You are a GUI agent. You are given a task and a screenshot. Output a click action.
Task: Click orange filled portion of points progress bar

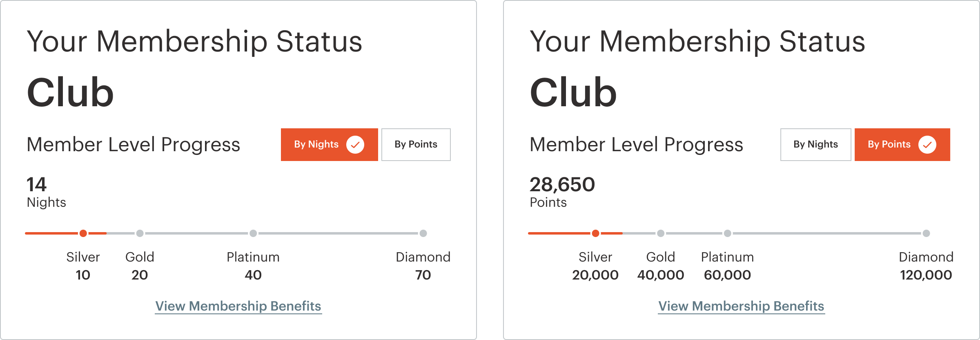[x=559, y=233]
